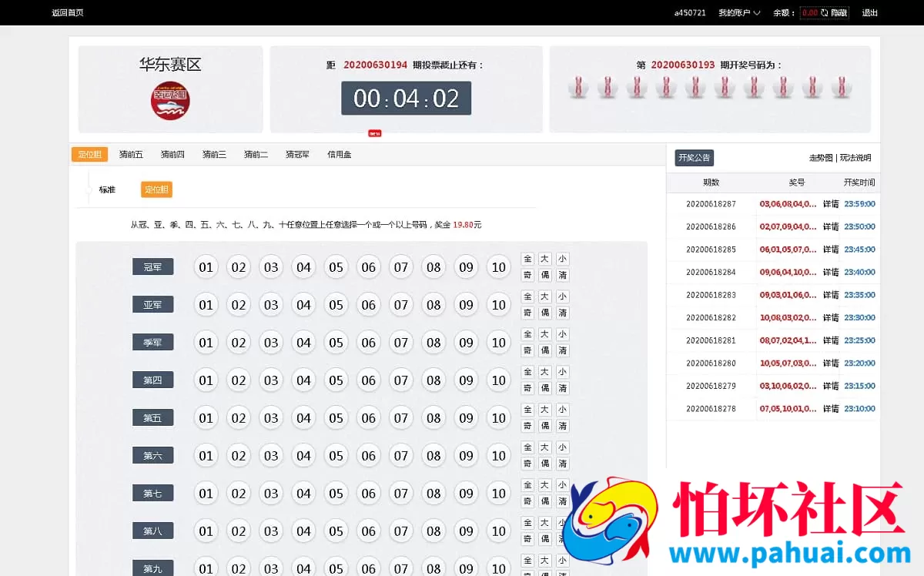
Task: Open 详情 for draw 20200618283
Action: [x=830, y=295]
